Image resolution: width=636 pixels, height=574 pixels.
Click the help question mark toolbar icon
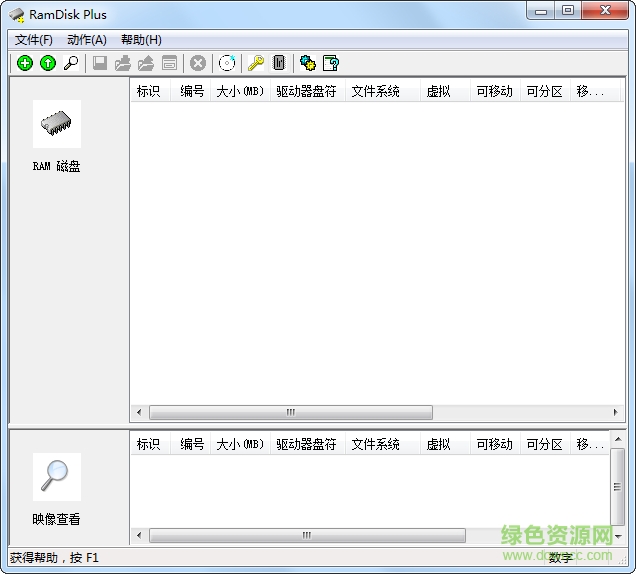[331, 63]
